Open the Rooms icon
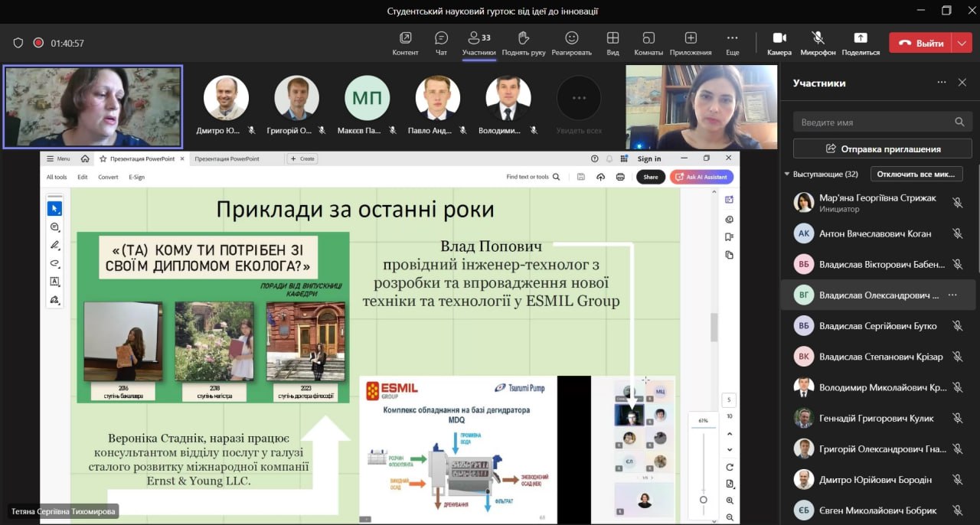The height and width of the screenshot is (525, 980). point(648,38)
